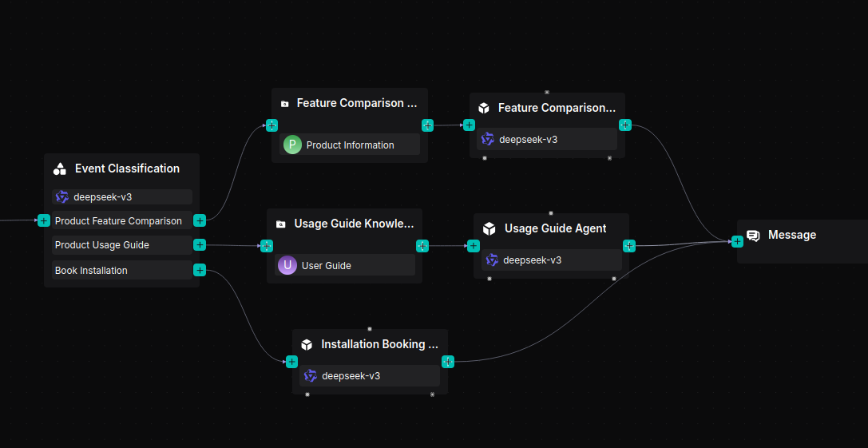The height and width of the screenshot is (448, 868).
Task: Click the plus handle beside Product Usage Guide
Action: tap(200, 245)
